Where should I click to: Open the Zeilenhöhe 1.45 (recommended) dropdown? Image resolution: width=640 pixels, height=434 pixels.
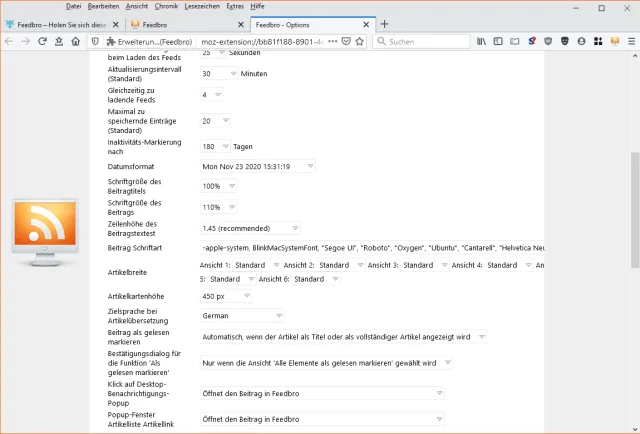(x=250, y=228)
